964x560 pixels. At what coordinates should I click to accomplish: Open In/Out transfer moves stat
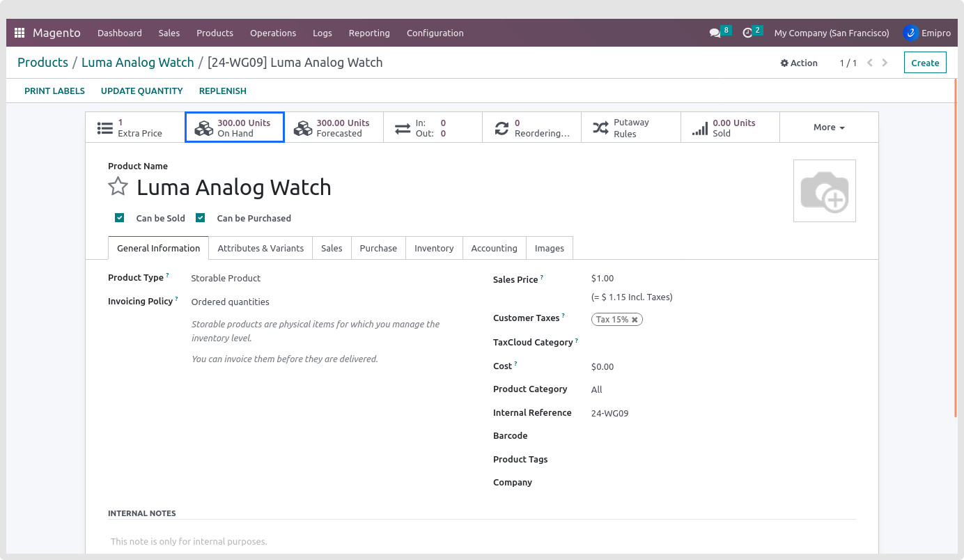(x=433, y=127)
